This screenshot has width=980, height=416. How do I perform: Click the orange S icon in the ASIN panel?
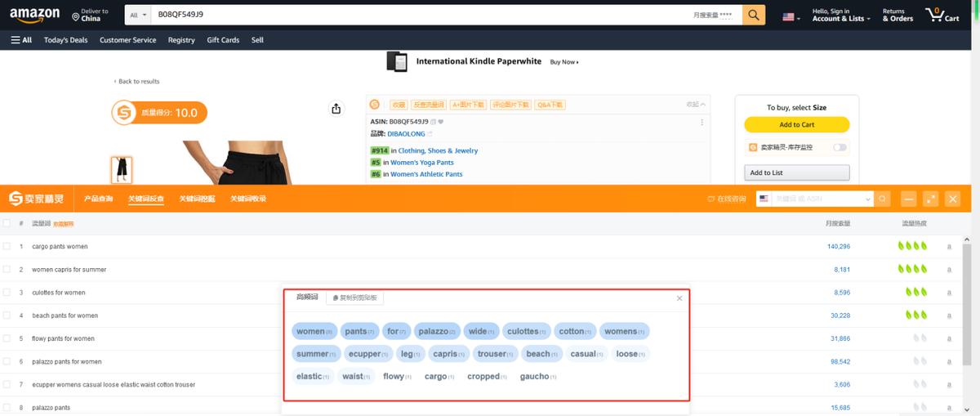point(375,105)
